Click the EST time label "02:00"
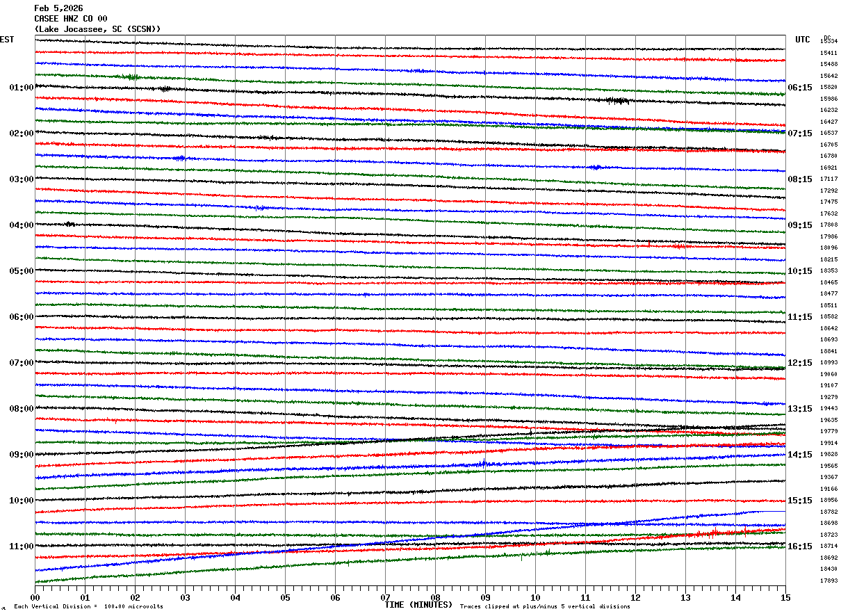Viewport: 841px width, 616px height. click(x=22, y=133)
